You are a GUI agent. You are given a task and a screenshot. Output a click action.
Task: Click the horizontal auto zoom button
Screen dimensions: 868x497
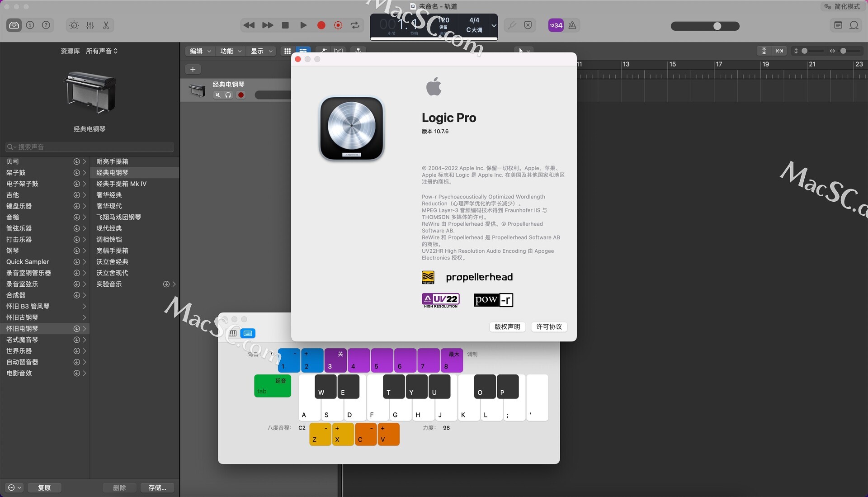779,51
